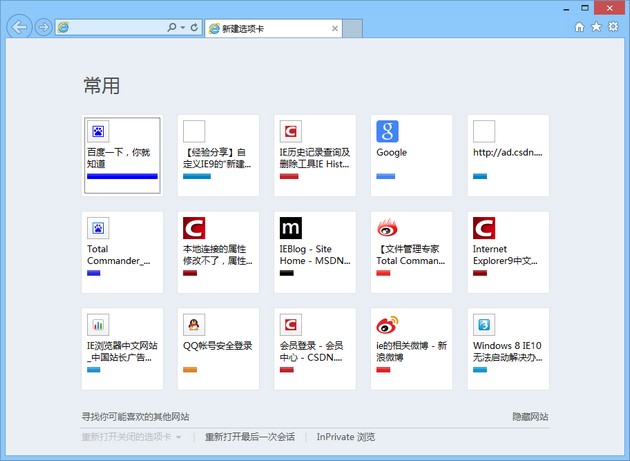Open 【文件管理专家 Total Comman... title
630x461 pixels.
point(411,255)
